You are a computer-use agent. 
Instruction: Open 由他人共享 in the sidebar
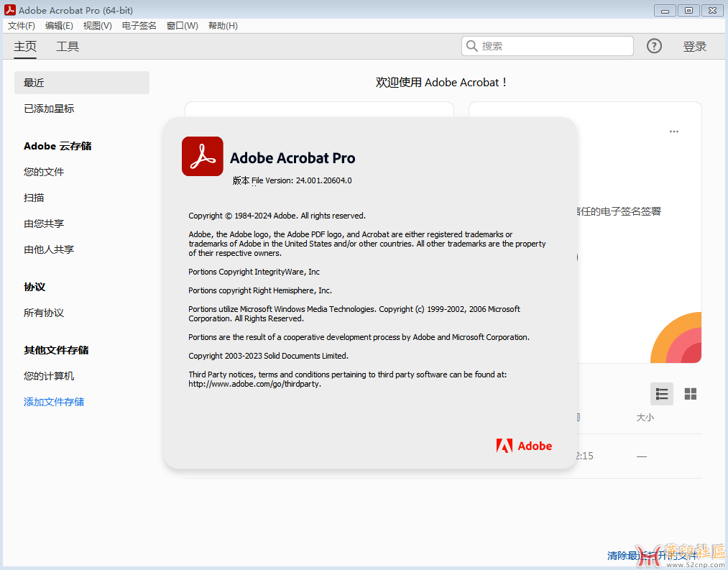49,249
